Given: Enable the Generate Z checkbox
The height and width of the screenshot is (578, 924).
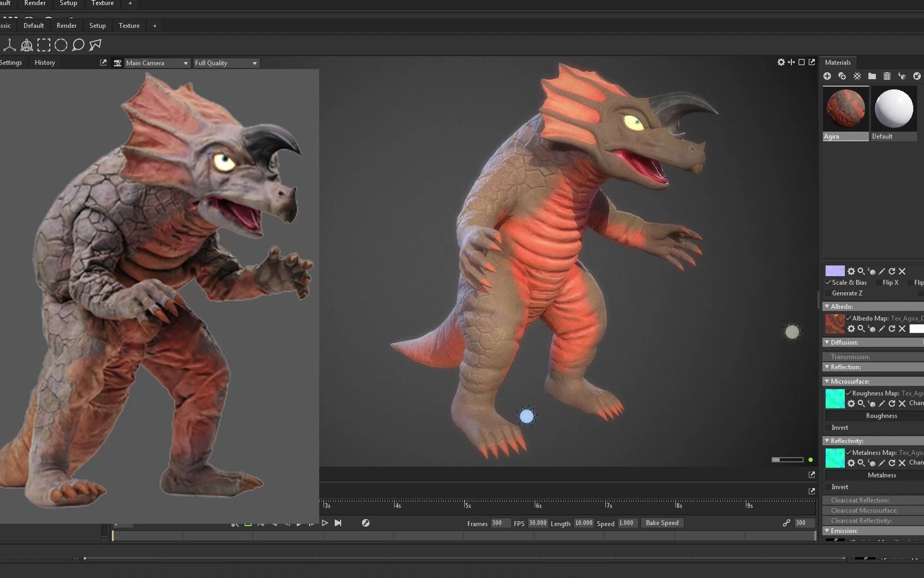Looking at the screenshot, I should (x=828, y=293).
